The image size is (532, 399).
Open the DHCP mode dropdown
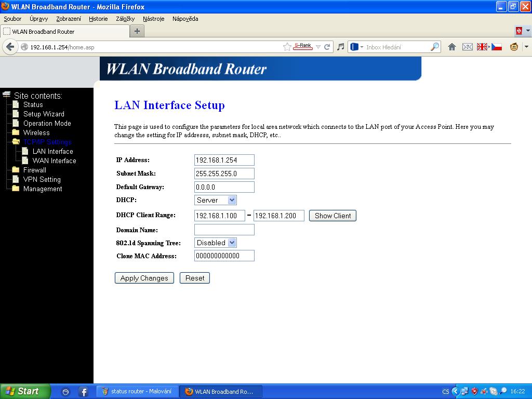pos(216,200)
